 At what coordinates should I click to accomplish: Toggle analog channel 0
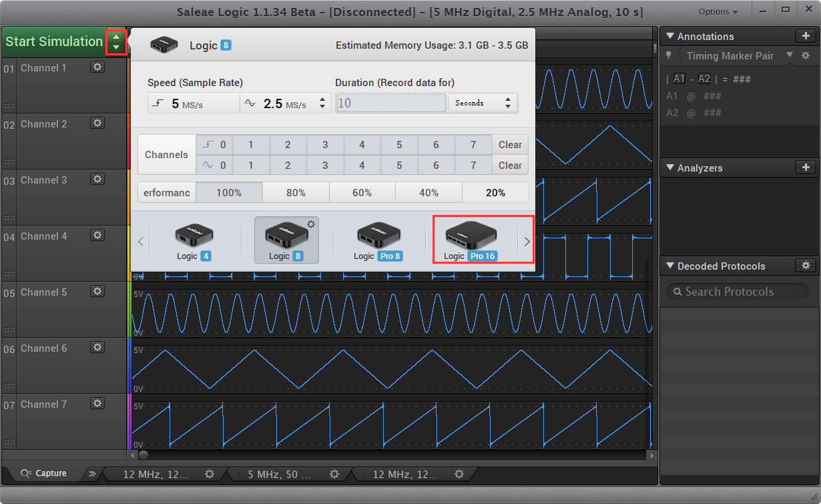click(214, 165)
